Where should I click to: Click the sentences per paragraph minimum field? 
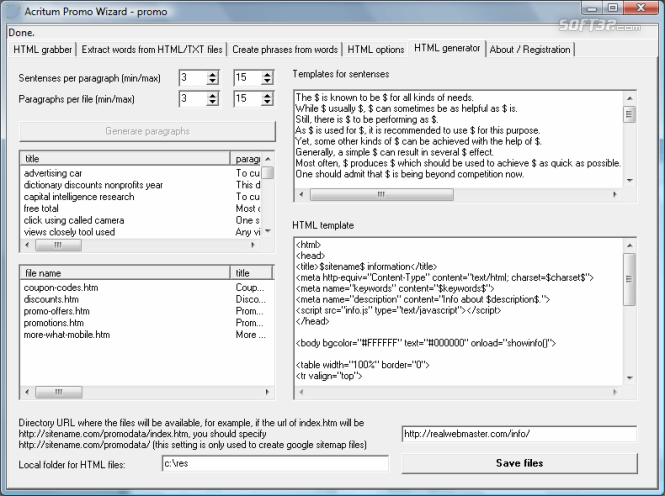193,78
